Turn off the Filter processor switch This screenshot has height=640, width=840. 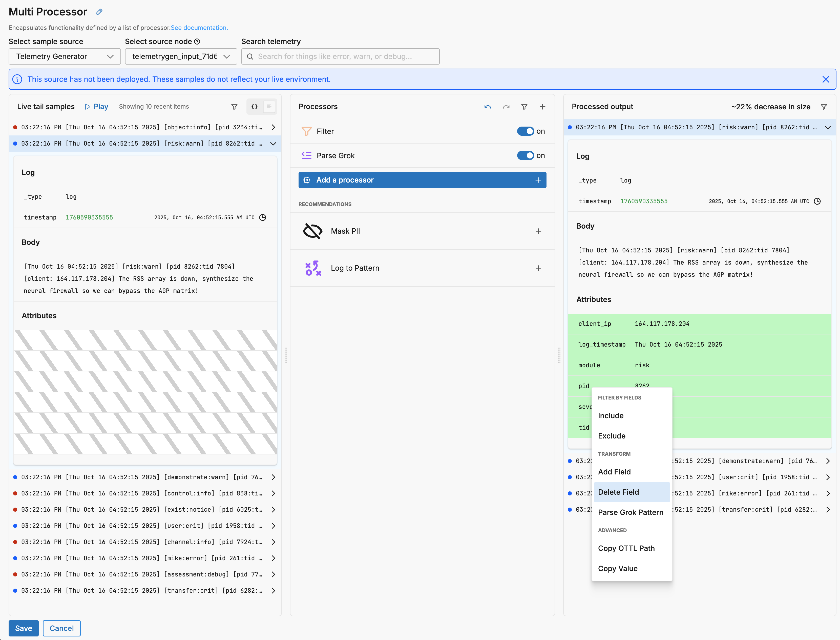pos(526,131)
